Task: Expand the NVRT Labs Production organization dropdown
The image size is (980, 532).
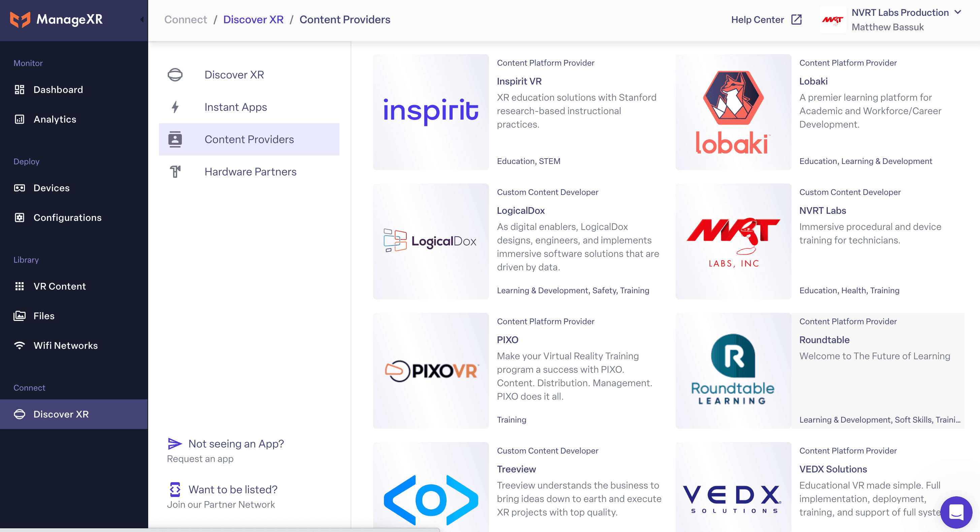Action: (958, 12)
